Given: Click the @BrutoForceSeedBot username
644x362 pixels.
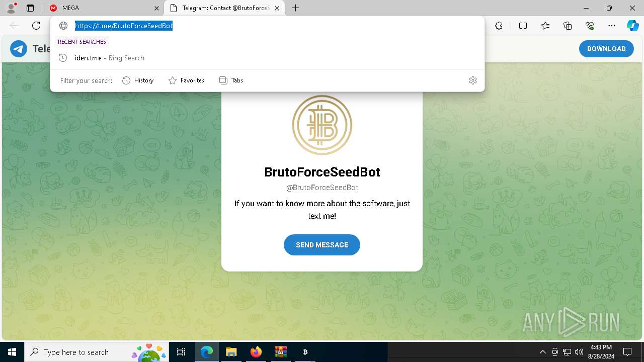Looking at the screenshot, I should [x=322, y=188].
